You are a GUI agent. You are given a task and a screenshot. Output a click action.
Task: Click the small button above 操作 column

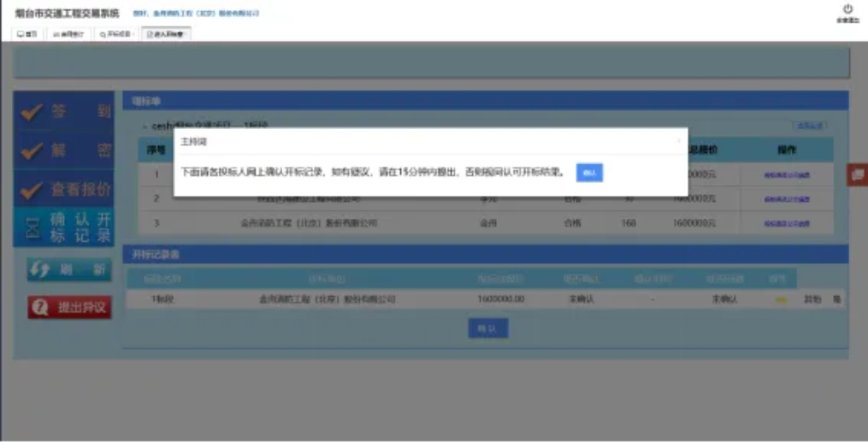[808, 126]
